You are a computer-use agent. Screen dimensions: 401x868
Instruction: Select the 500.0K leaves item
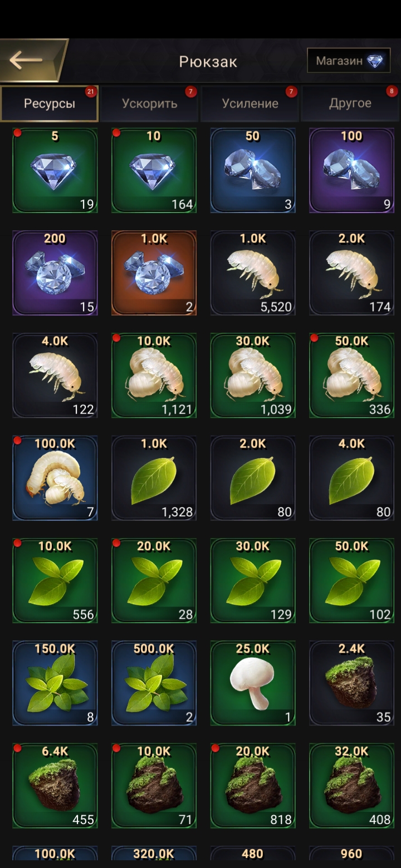tap(154, 683)
